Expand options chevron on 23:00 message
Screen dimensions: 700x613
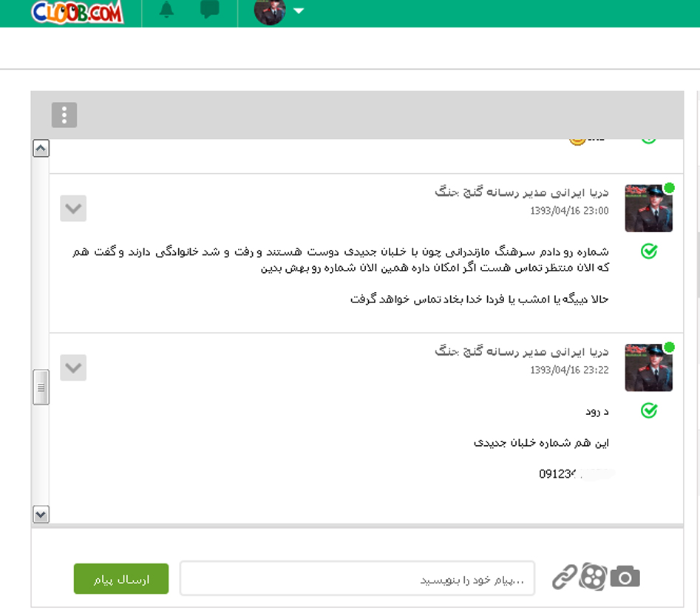[x=73, y=208]
